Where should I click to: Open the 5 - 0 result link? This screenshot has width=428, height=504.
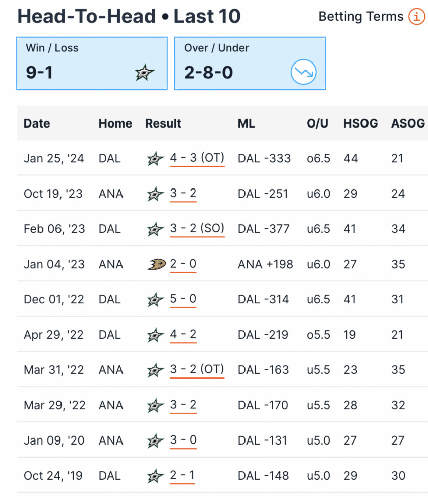[x=183, y=299]
